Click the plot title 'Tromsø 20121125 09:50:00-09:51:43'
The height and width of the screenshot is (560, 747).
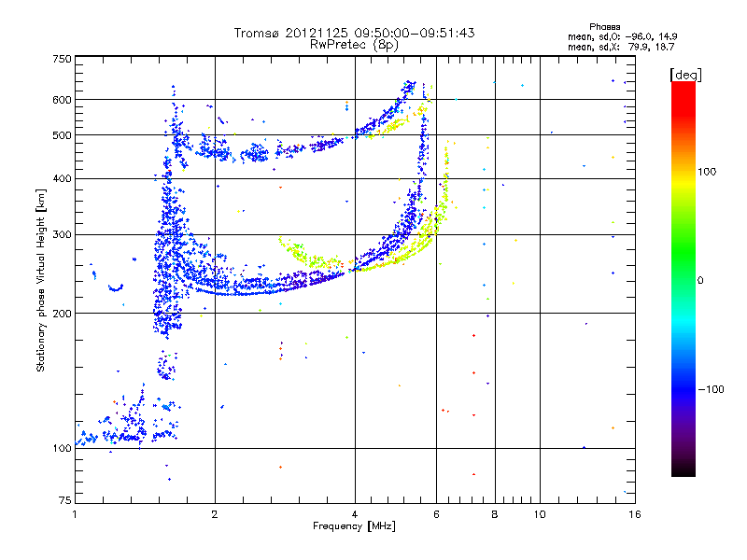(354, 33)
